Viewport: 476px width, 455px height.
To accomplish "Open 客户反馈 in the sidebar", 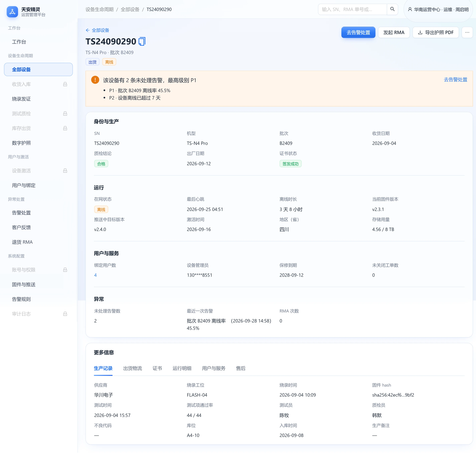I will [x=38, y=227].
